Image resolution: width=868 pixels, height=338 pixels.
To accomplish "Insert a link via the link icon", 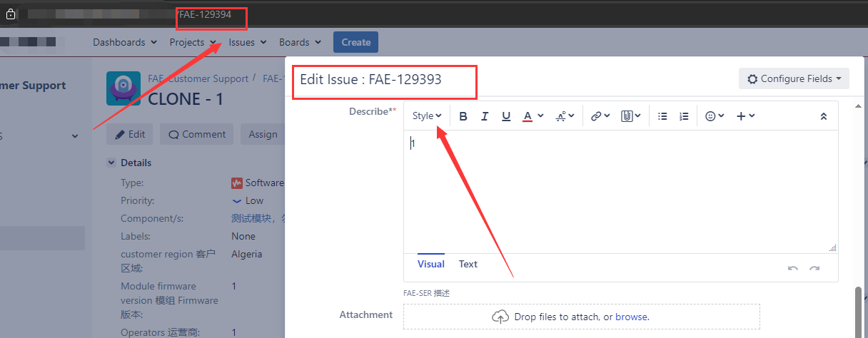I will tap(600, 116).
